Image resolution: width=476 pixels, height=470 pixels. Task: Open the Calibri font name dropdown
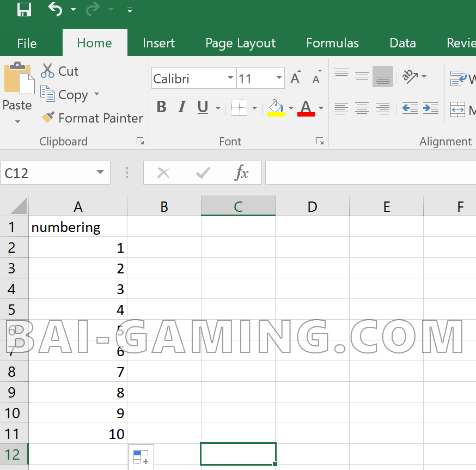[x=230, y=78]
